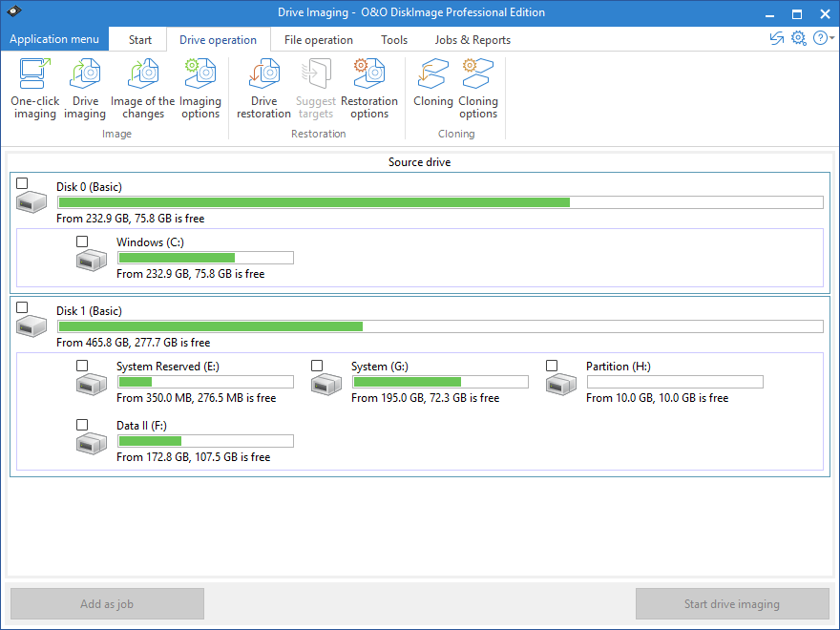Click the Add as job button
The image size is (840, 630).
point(107,603)
